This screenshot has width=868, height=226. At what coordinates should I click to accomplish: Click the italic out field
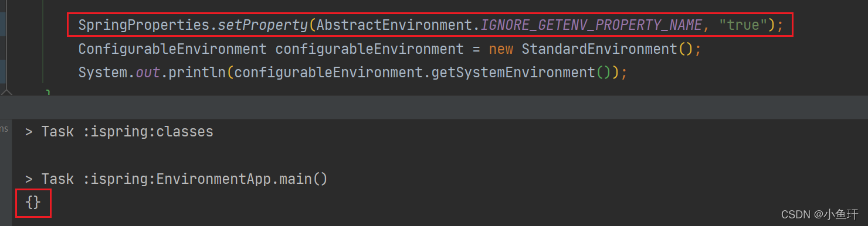[x=148, y=73]
